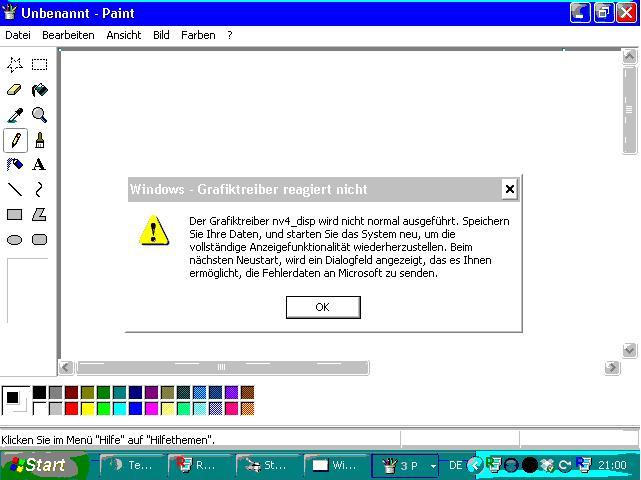Select the Free-form select tool
Screen dimensions: 641x480
pyautogui.click(x=15, y=65)
